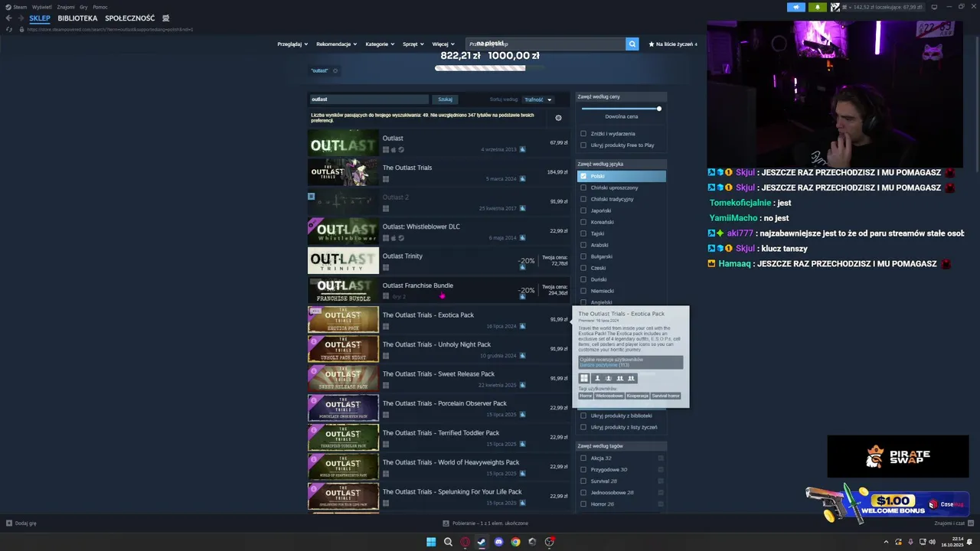This screenshot has height=551, width=980.
Task: Enable Zniżki i wydarzenia checkbox
Action: click(x=583, y=134)
